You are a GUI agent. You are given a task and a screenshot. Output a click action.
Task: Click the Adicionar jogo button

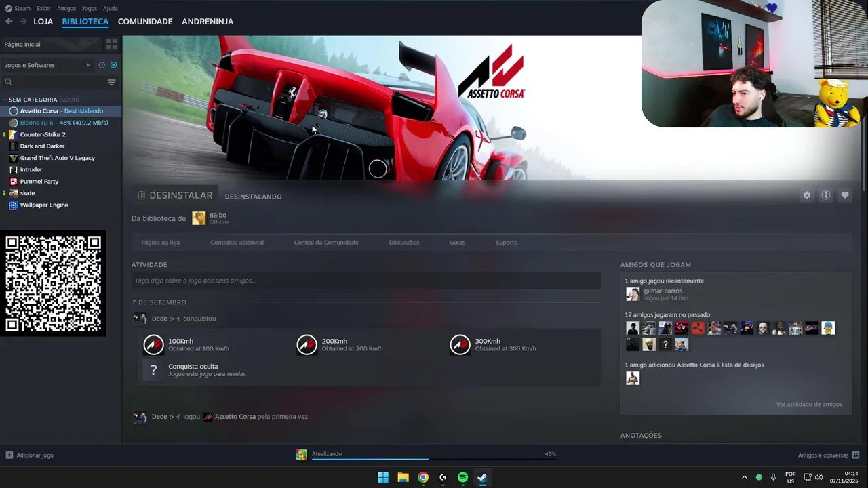click(x=30, y=455)
